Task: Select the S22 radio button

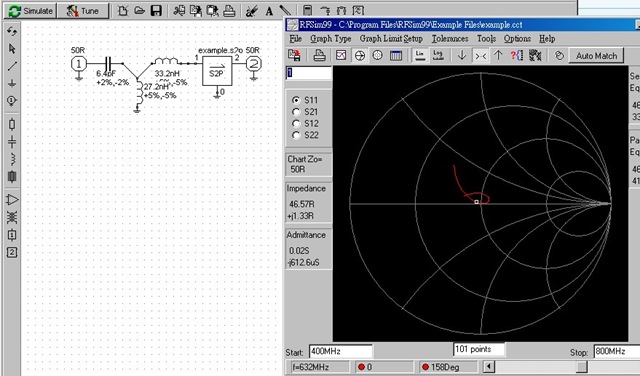Action: point(296,135)
